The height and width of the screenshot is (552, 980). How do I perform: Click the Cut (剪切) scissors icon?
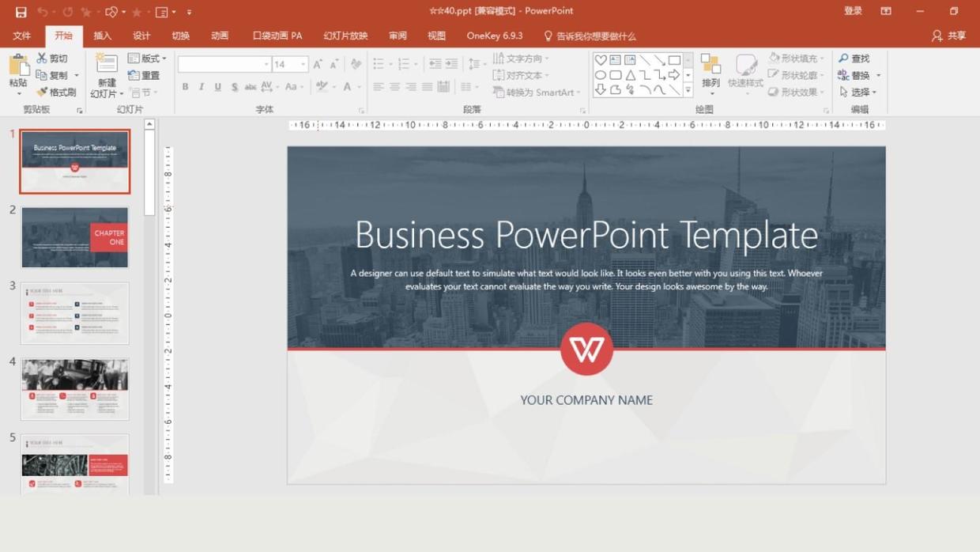[42, 59]
